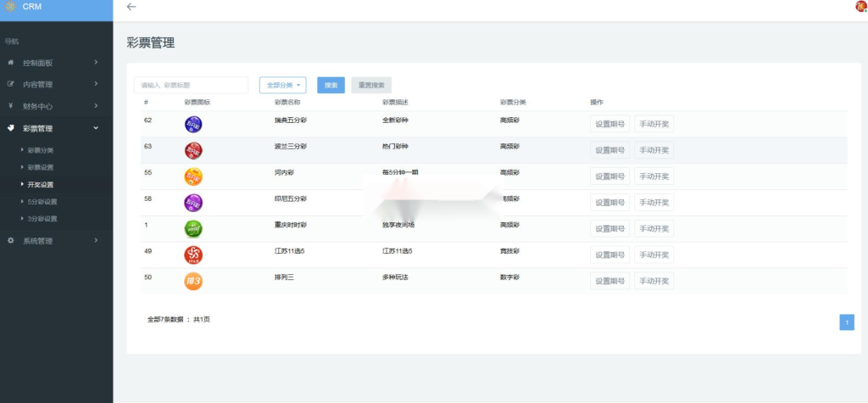Click the 瑞典五分彩 lottery icon
This screenshot has width=868, height=403.
tap(193, 125)
